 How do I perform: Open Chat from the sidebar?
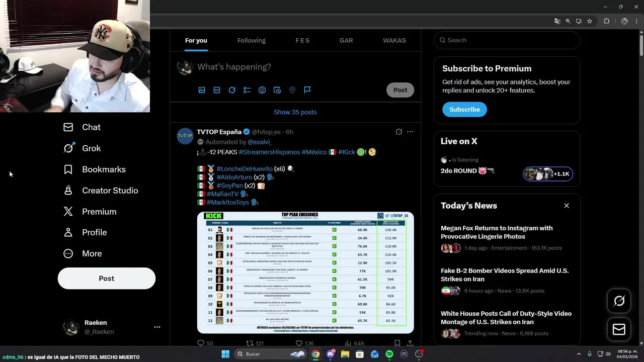[x=82, y=127]
